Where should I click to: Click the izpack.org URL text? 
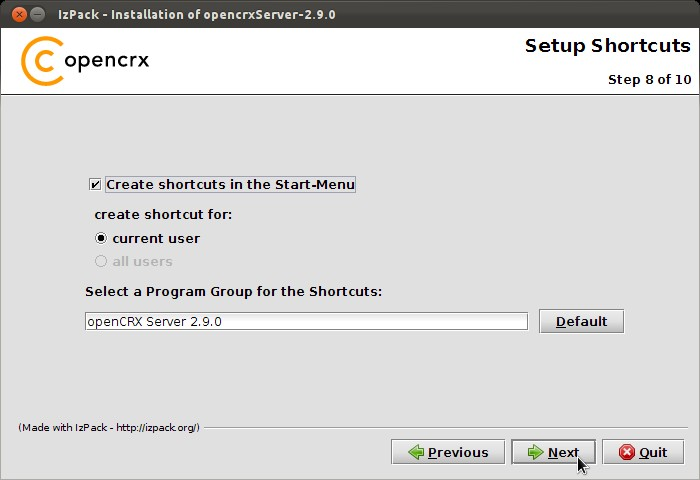(x=157, y=427)
